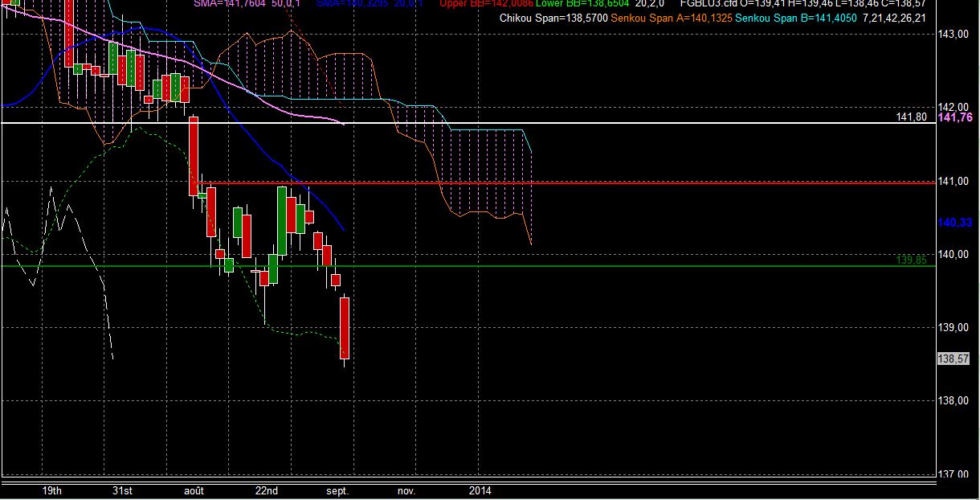Select the orange Senkou Span A=140,1325 label
Screen dimensions: 980x500
click(672, 17)
